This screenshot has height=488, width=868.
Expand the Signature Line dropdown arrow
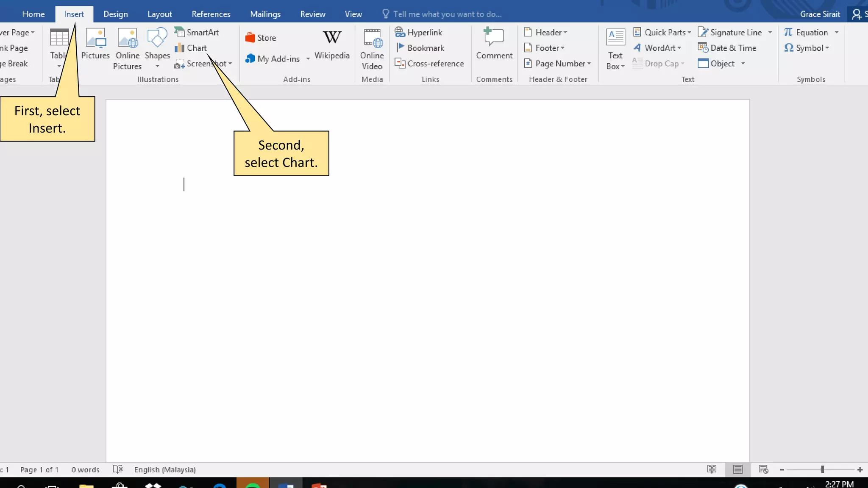coord(770,32)
